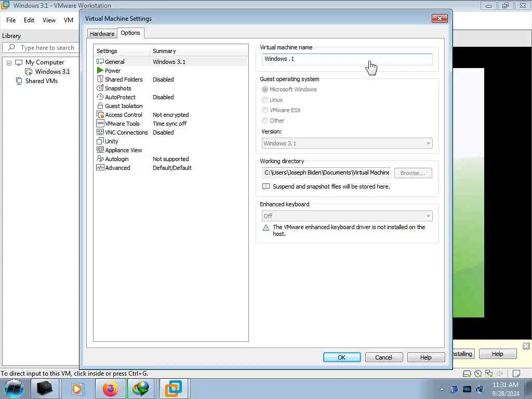Collapse the My Computer tree node
Screen dimensions: 532x399
click(9, 63)
